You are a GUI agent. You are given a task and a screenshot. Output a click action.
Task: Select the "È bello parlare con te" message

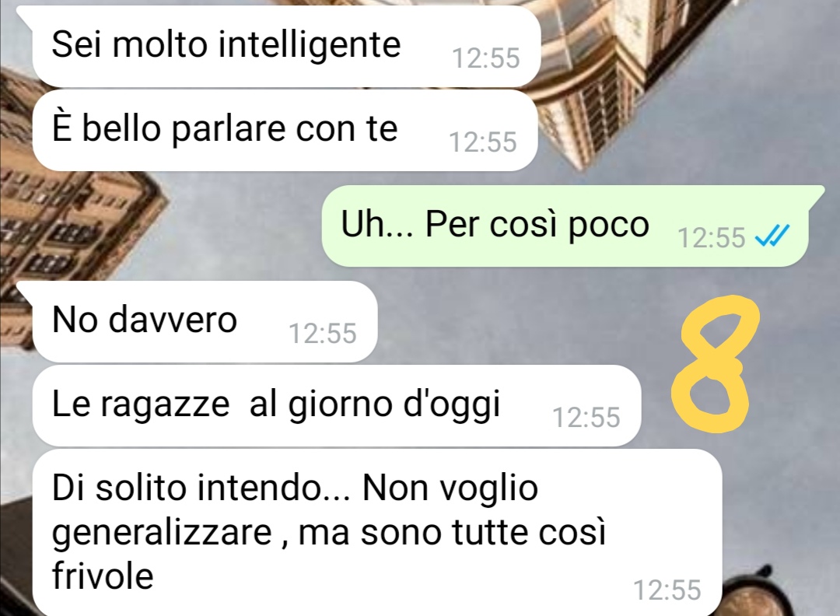[x=285, y=131]
